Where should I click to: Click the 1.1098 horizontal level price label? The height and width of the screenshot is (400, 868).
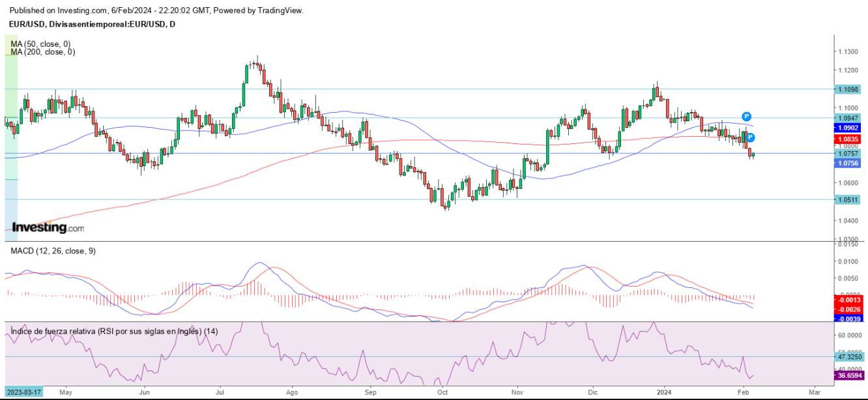(847, 89)
